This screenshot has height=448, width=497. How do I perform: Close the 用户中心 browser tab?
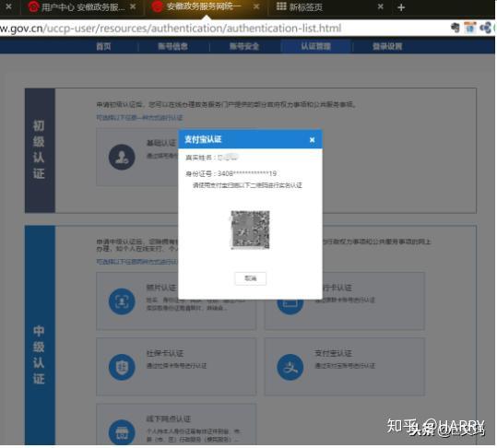coord(133,6)
